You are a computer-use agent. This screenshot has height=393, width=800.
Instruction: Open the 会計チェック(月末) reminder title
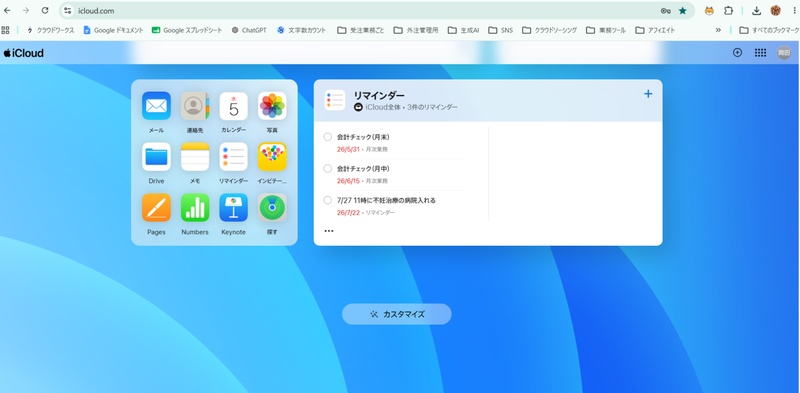pos(363,137)
